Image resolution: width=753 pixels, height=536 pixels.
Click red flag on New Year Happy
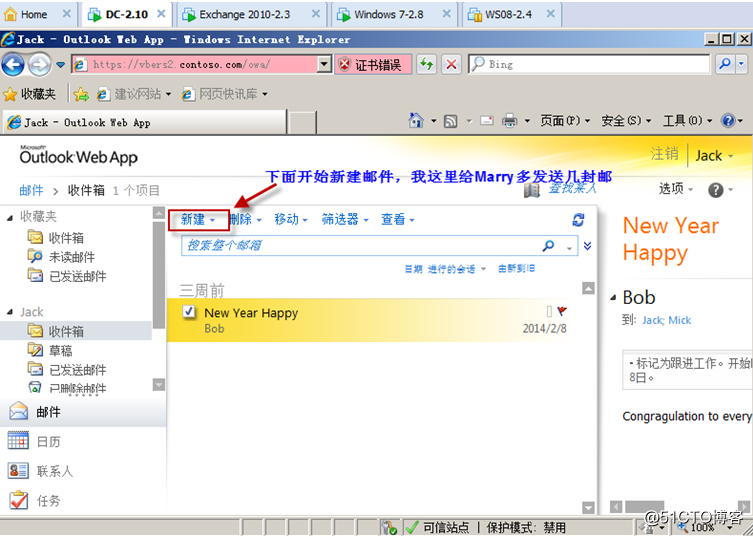coord(562,312)
